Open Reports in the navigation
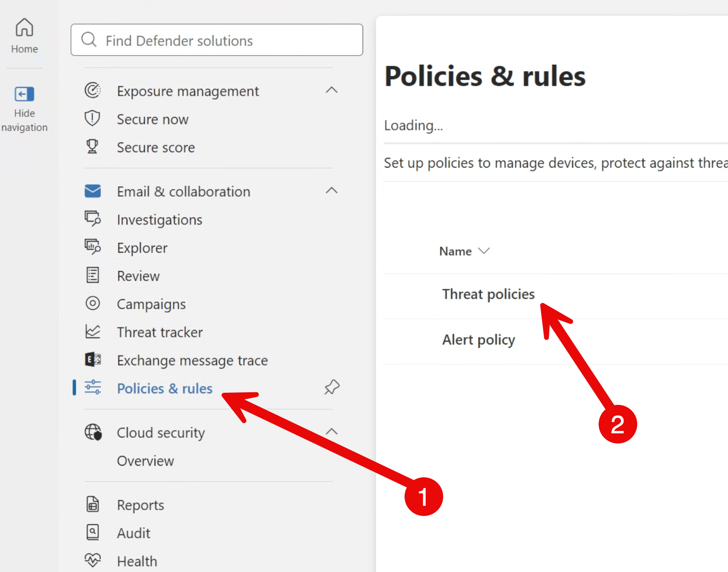The height and width of the screenshot is (572, 728). (140, 505)
